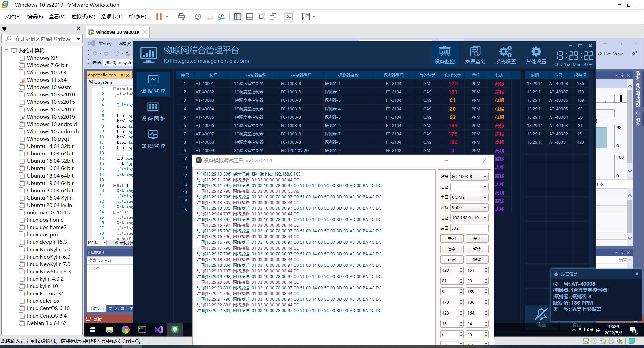Viewport: 644px width, 348px height.
Task: Open the 系统设置 system settings gears icon
Action: (x=505, y=55)
